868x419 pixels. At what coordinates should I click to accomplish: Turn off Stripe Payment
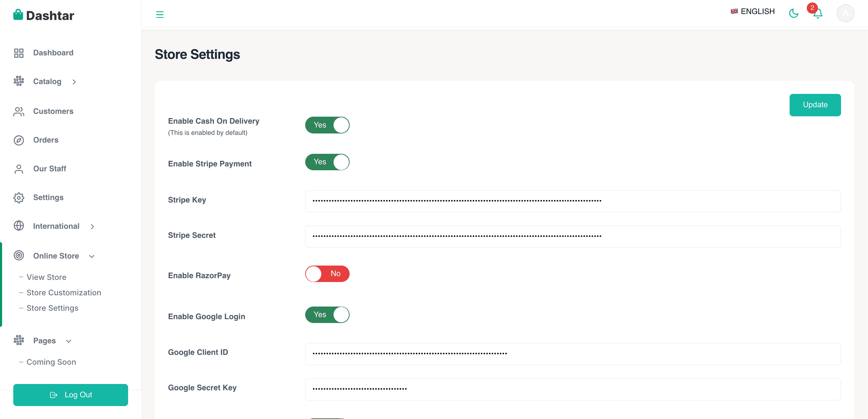pos(327,162)
